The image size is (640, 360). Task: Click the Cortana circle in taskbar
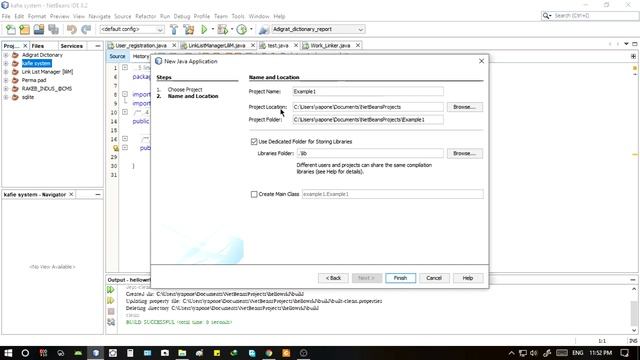point(25,353)
